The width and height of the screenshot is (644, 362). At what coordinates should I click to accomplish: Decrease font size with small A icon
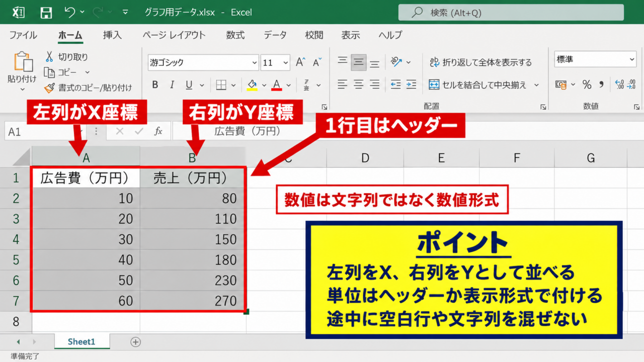(x=317, y=62)
